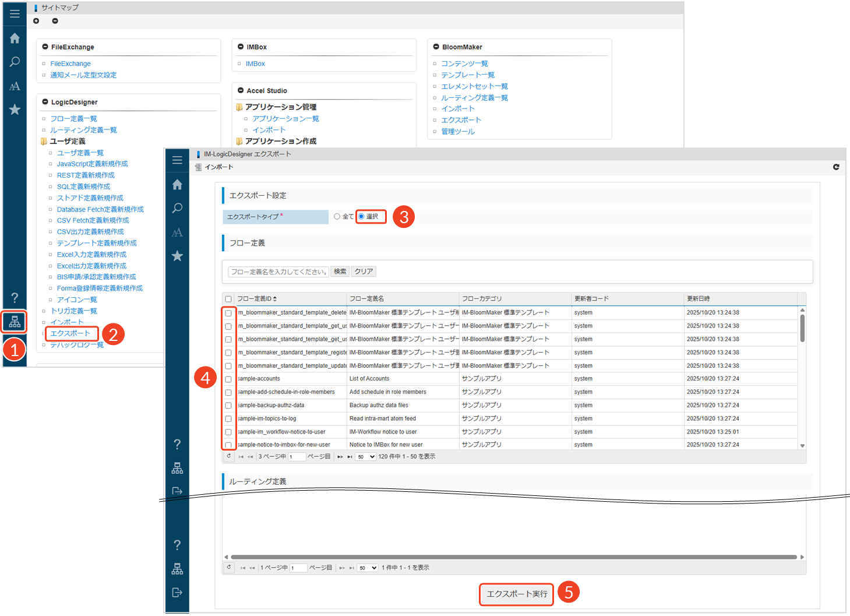Toggle the select-all checkbox in table header
Viewport: 850px width, 616px height.
(x=228, y=299)
